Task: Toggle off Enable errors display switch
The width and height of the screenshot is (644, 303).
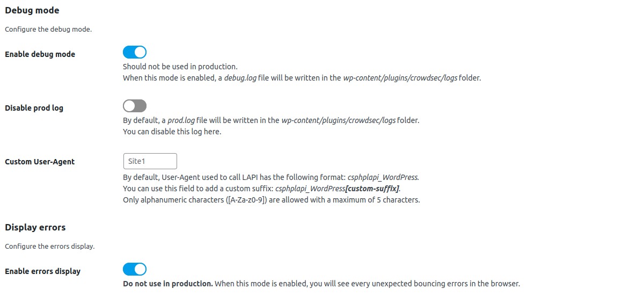Action: 135,269
